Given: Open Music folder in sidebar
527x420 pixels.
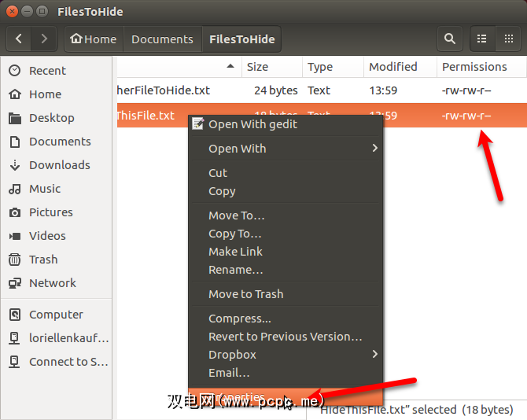Looking at the screenshot, I should [45, 189].
